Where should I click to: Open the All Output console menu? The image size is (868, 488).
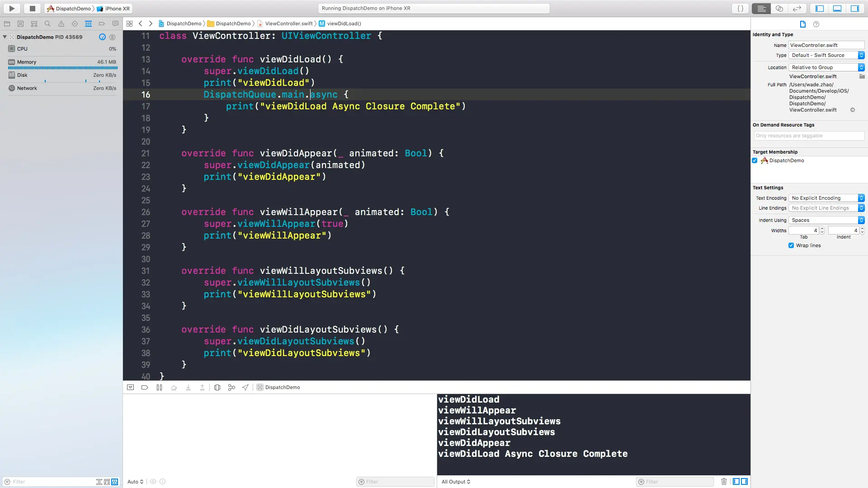coord(456,482)
